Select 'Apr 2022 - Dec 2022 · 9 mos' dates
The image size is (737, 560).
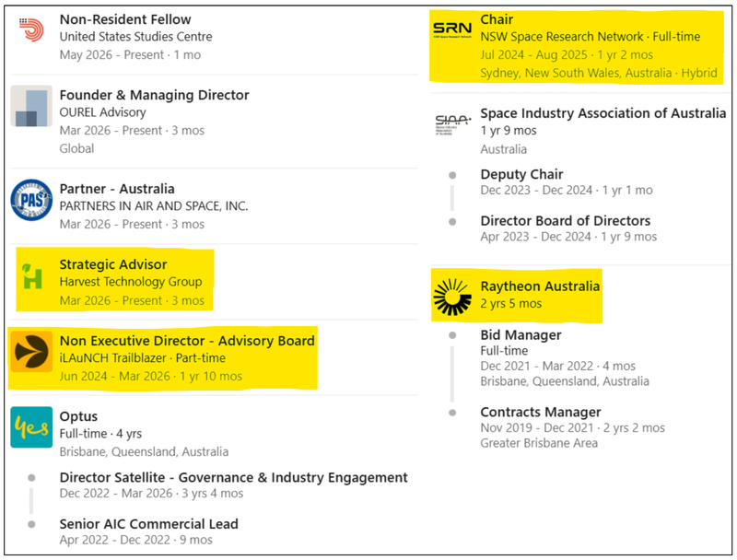135,541
